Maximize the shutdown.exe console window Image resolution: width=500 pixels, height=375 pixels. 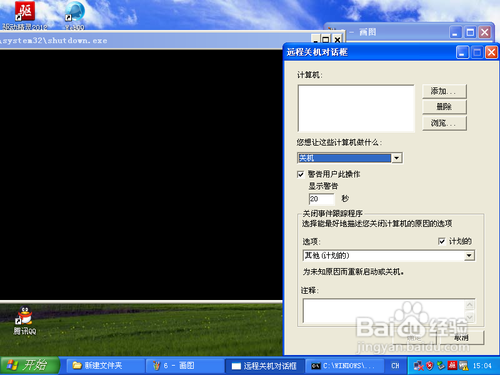coord(326,39)
